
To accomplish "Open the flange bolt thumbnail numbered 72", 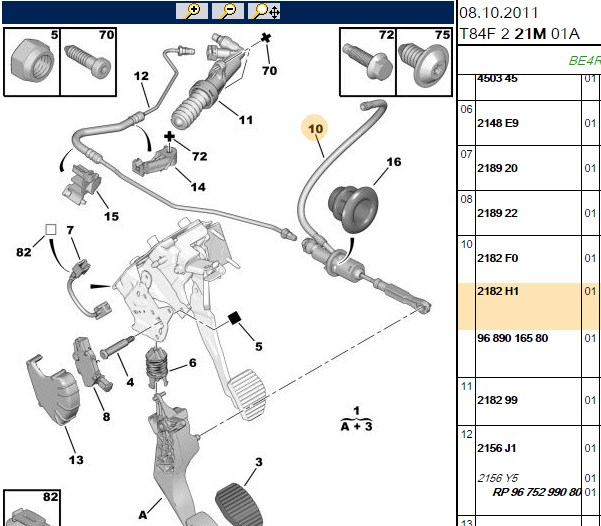I will point(368,62).
